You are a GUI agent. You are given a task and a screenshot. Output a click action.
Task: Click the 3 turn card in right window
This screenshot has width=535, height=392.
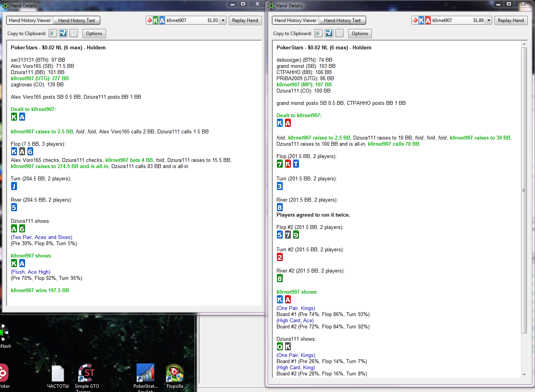point(280,186)
